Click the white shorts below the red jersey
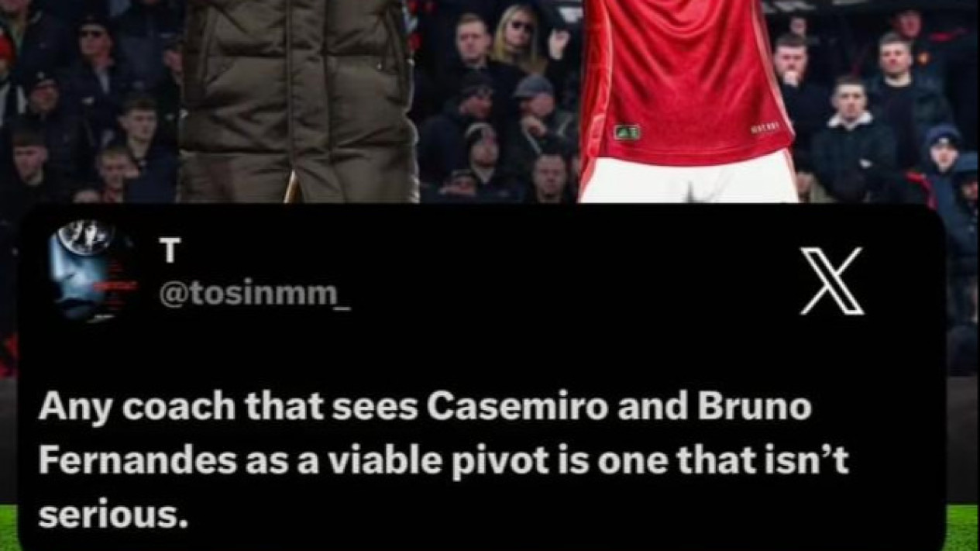 pyautogui.click(x=688, y=177)
